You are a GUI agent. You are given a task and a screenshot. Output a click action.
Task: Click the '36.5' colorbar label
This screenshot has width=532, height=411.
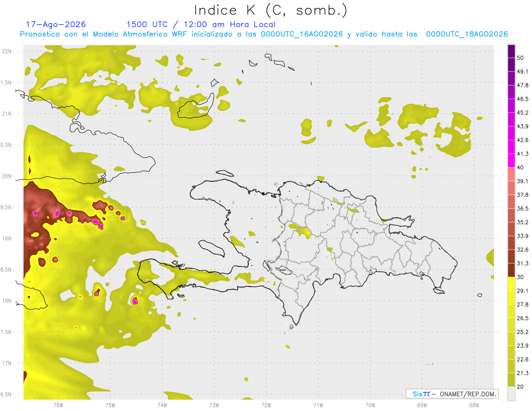click(523, 208)
